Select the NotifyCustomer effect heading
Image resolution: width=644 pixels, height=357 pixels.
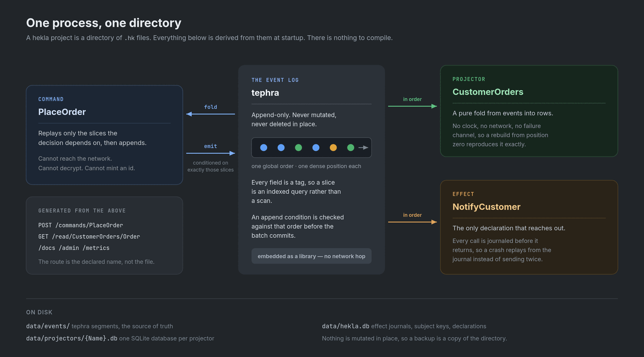[486, 207]
